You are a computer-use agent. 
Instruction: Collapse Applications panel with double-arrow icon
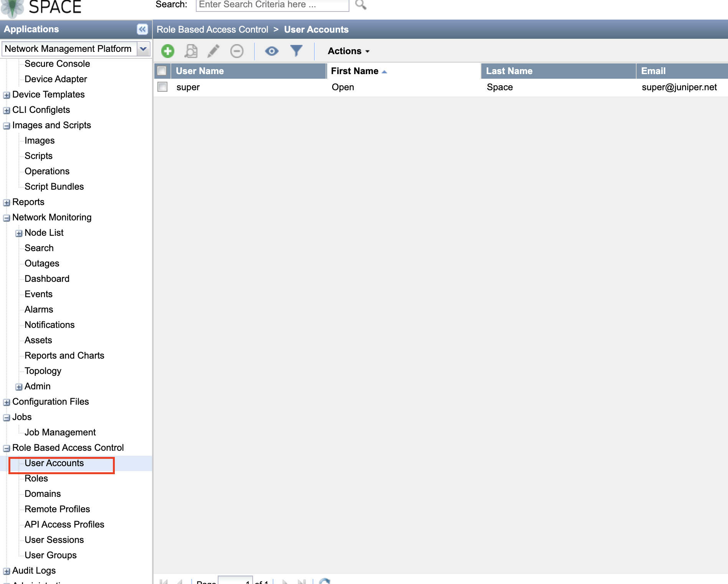tap(142, 29)
